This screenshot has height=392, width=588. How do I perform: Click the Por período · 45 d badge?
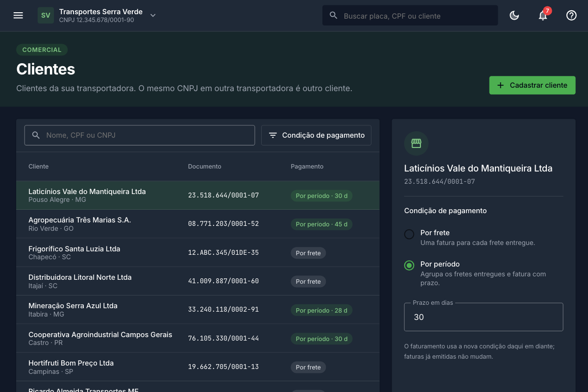pyautogui.click(x=321, y=224)
